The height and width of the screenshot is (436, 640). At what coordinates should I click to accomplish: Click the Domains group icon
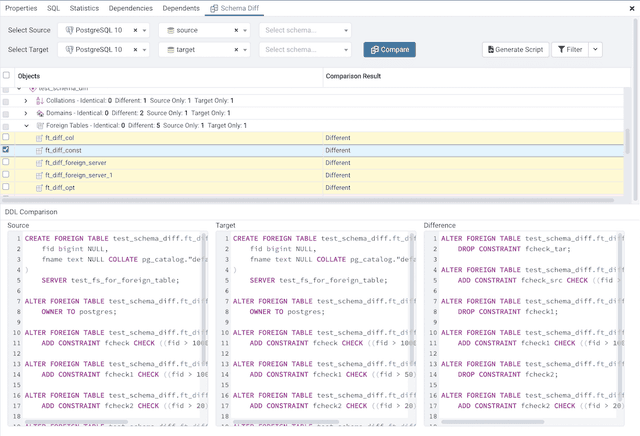pyautogui.click(x=40, y=113)
